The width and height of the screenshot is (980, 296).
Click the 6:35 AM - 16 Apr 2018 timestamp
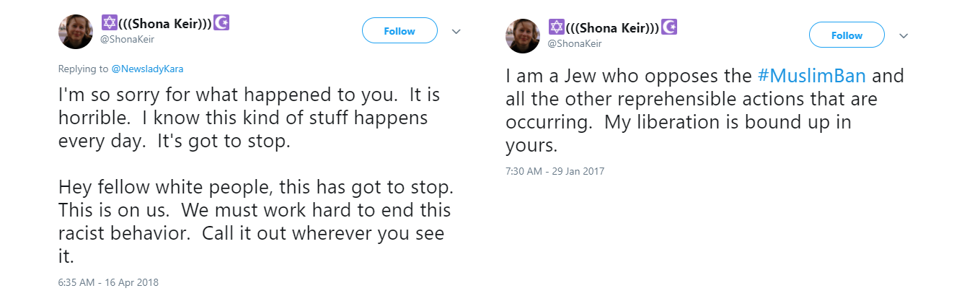[108, 282]
